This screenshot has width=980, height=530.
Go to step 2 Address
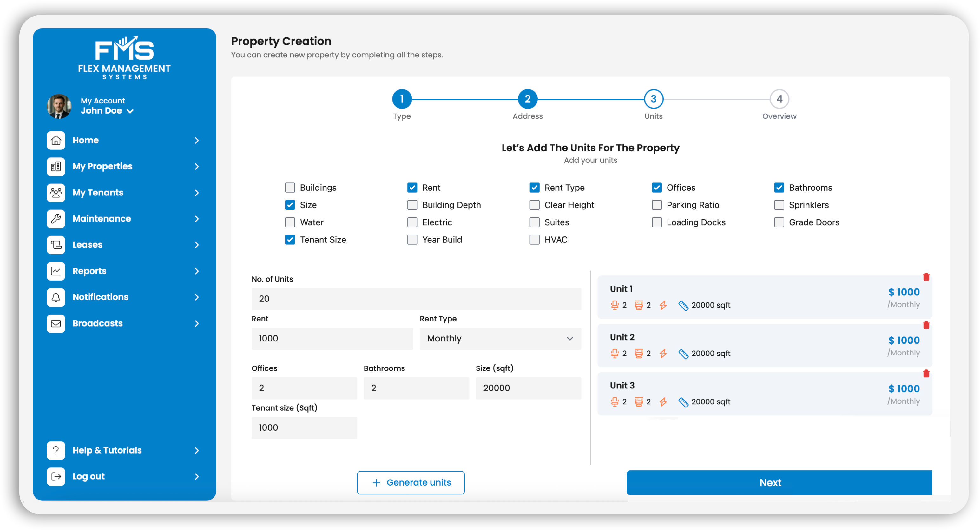pos(527,99)
